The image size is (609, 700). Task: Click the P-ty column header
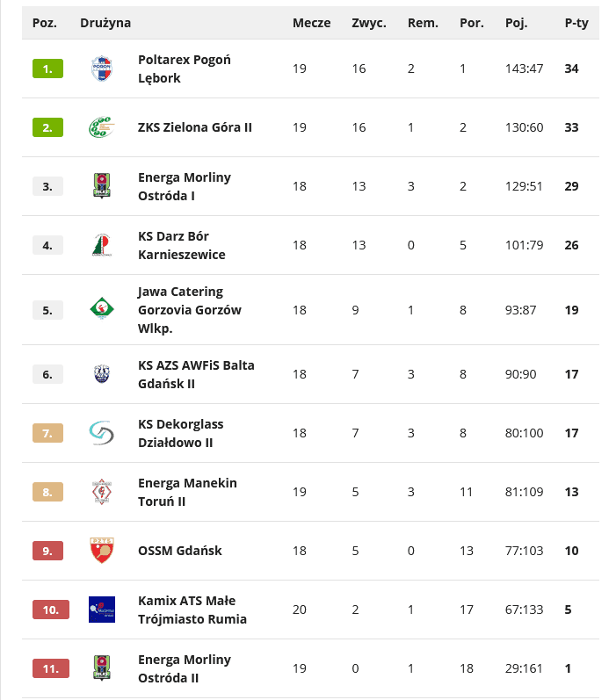pyautogui.click(x=576, y=24)
